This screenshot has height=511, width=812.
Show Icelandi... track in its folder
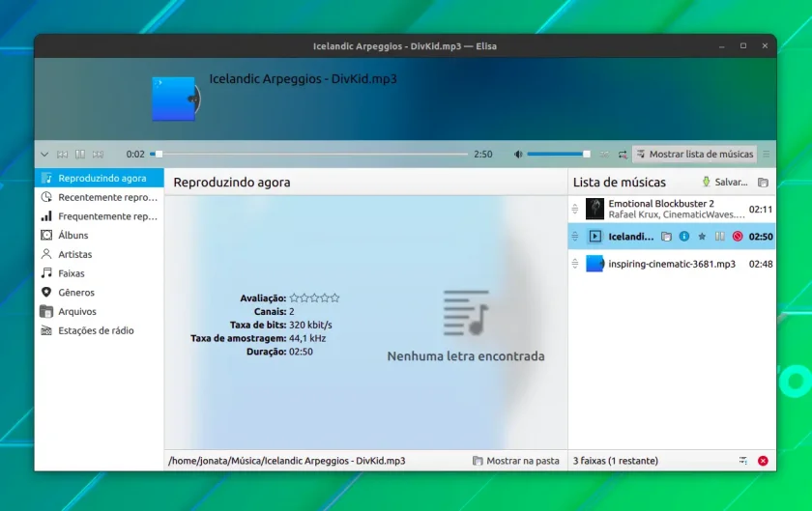[x=666, y=237]
